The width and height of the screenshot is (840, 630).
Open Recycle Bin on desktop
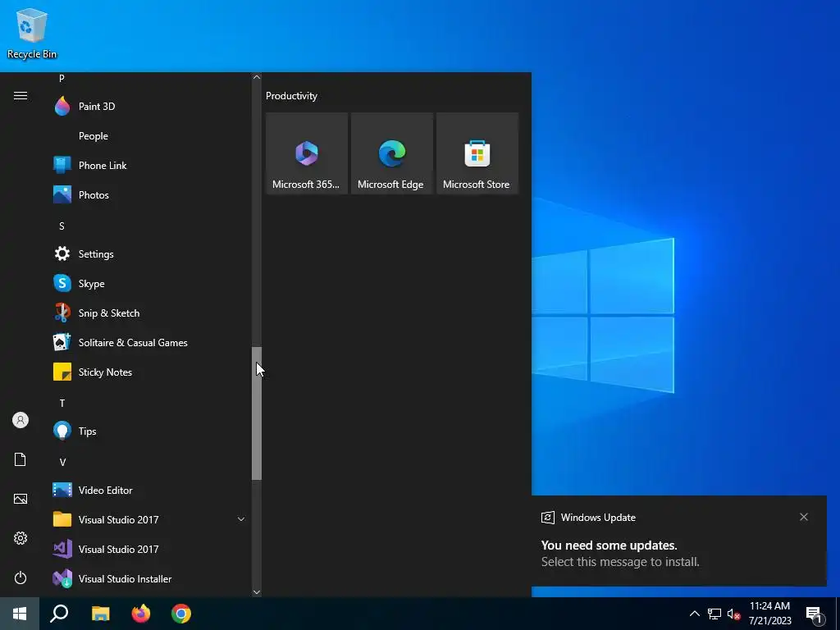(32, 33)
